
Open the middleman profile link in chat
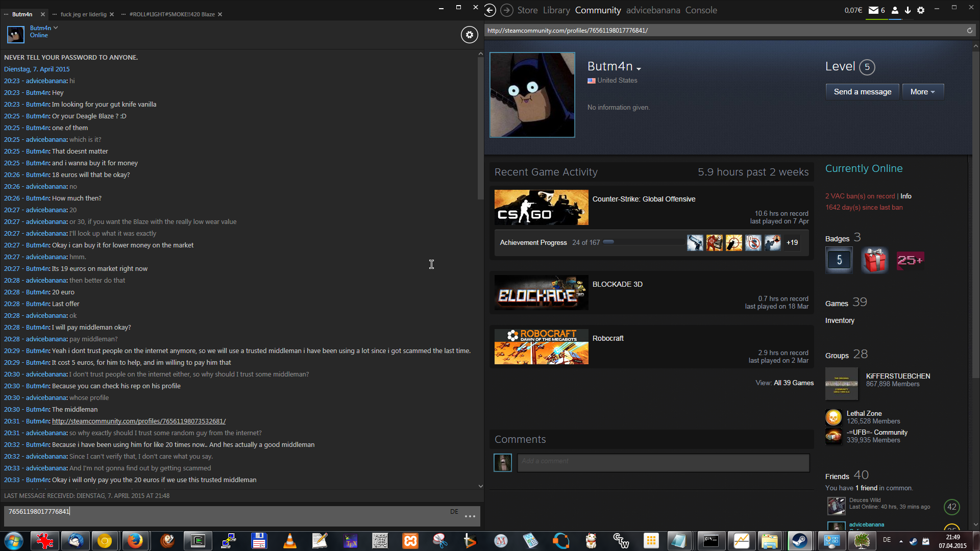click(138, 421)
